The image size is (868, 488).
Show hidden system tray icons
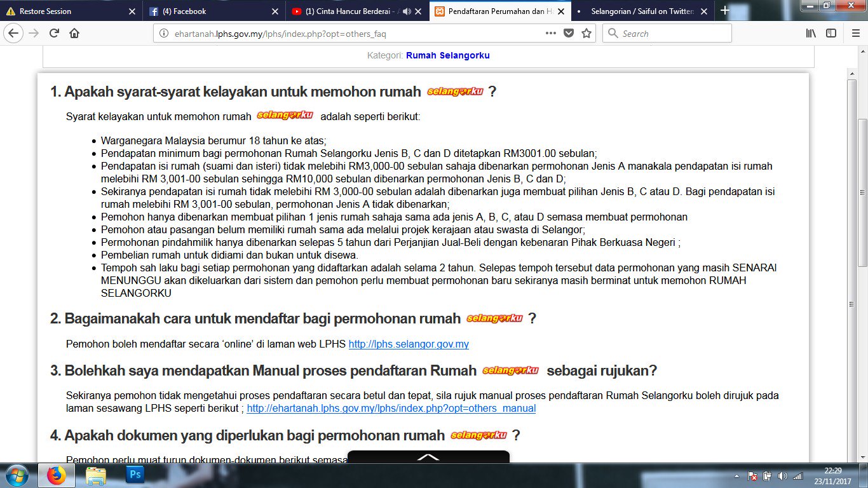tap(736, 476)
